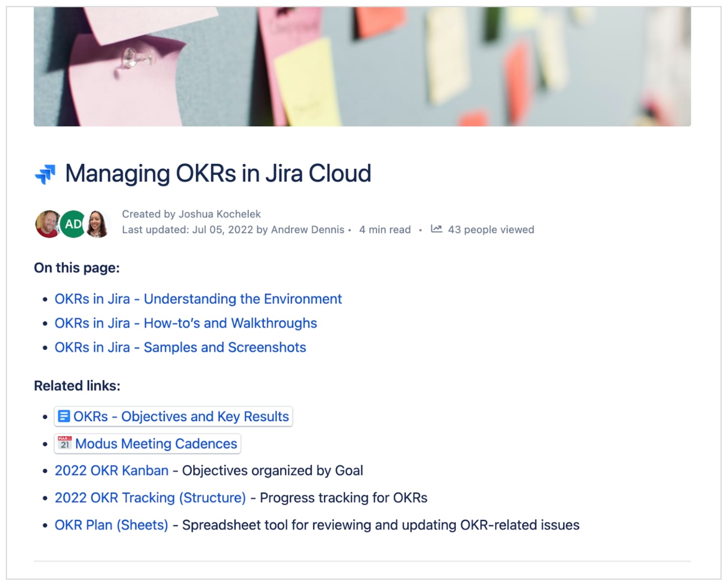Image resolution: width=728 pixels, height=586 pixels.
Task: Open OKRs in Jira - Understanding the Environment
Action: pyautogui.click(x=198, y=299)
